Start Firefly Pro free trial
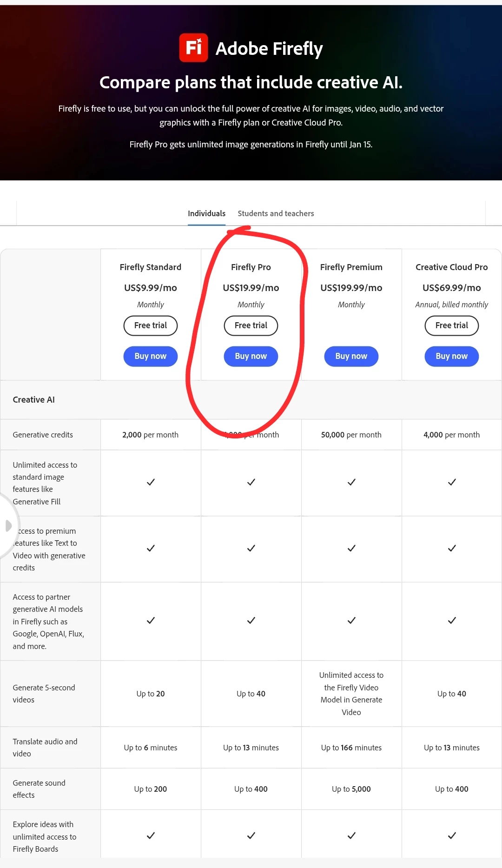Screen dimensions: 502x868 coord(251,325)
